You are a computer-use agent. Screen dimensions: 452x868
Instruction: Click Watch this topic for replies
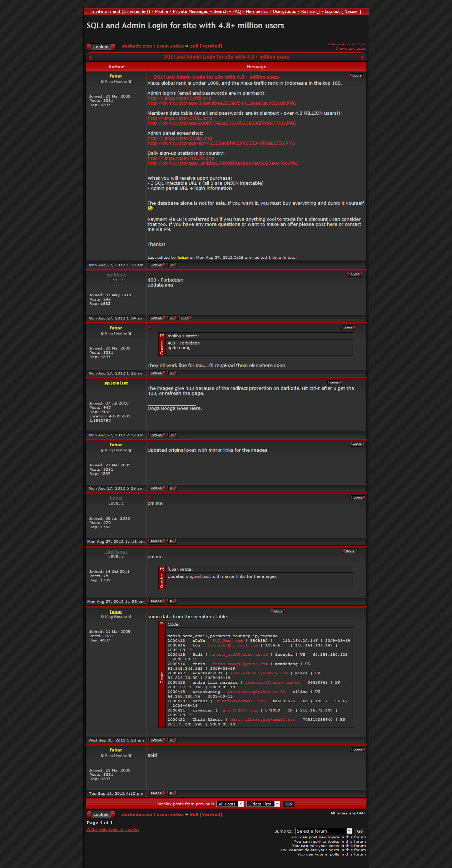113,830
